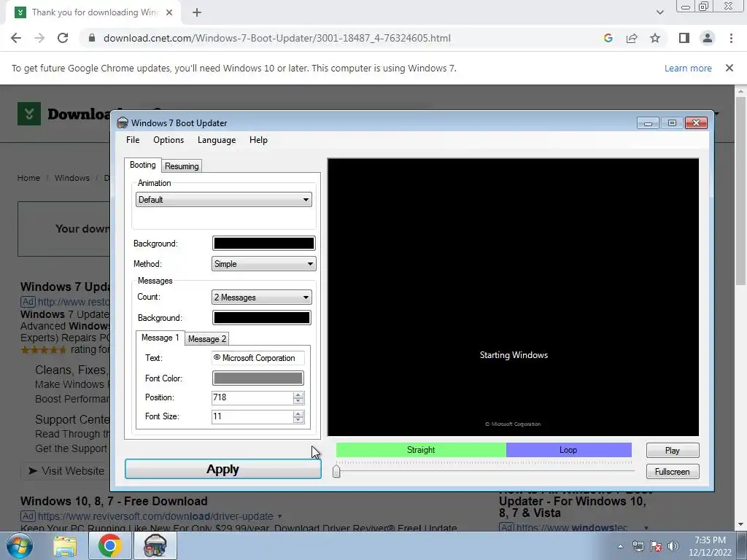This screenshot has width=747, height=560.
Task: Click the Google icon in the address bar
Action: tap(608, 38)
